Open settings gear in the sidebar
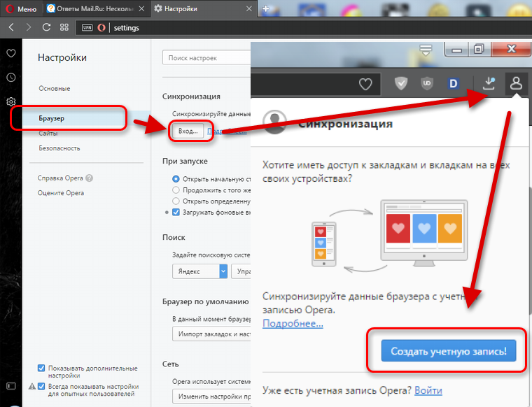The image size is (532, 407). point(11,101)
